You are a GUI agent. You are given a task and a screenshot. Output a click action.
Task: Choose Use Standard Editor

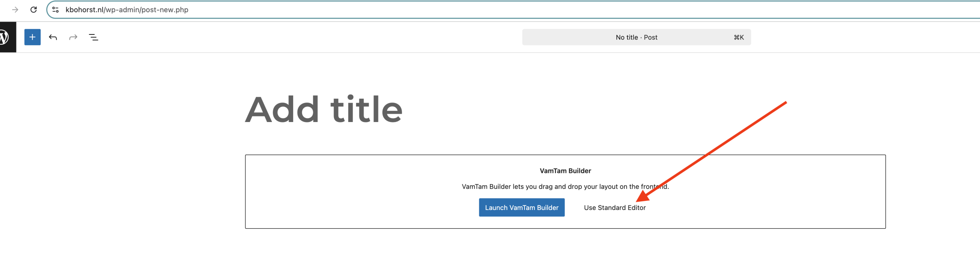coord(614,207)
